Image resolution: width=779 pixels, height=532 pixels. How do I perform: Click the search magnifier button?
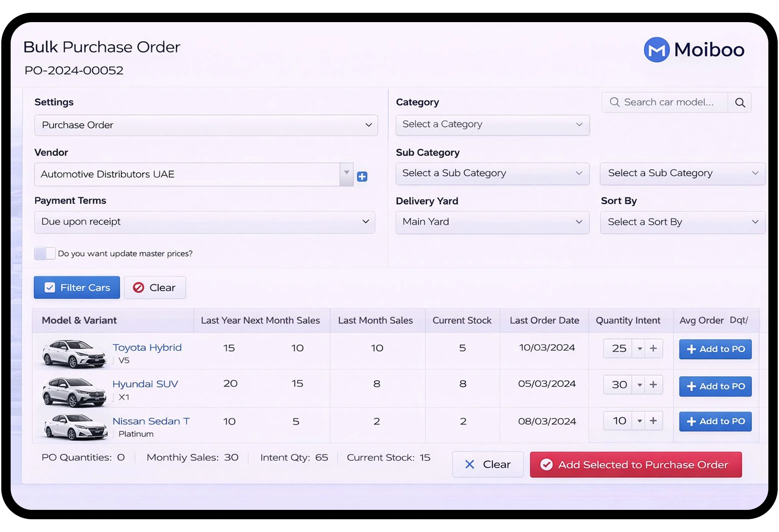tap(740, 103)
